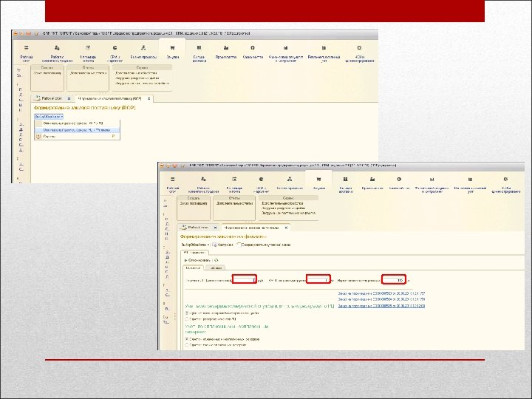This screenshot has height=399, width=532.
Task: Open Бизнес-процессы section icon in front window
Action: [290, 179]
